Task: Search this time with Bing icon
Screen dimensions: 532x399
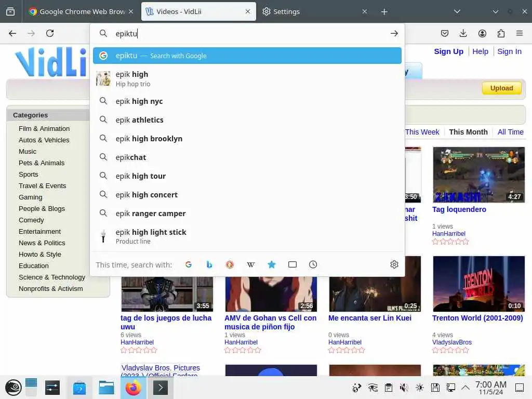Action: 209,264
